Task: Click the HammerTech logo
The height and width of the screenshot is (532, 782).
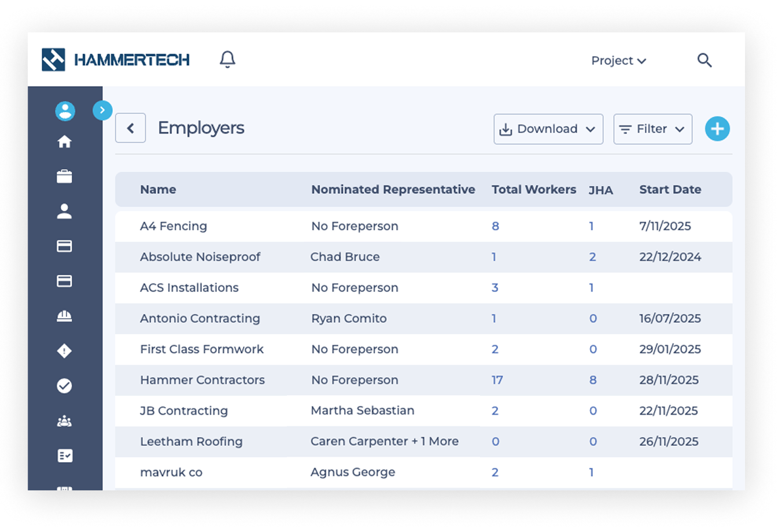Action: point(116,59)
